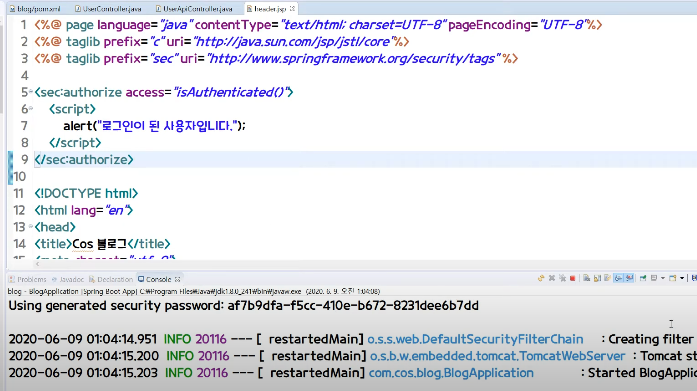697x391 pixels.
Task: Click line number 4 in editor gutter
Action: [x=24, y=76]
